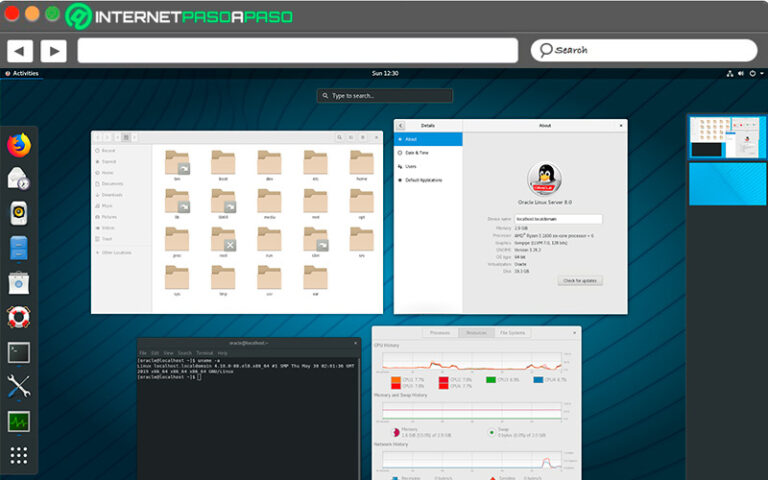Click the Check for updates button
Image resolution: width=768 pixels, height=480 pixels.
tap(580, 281)
